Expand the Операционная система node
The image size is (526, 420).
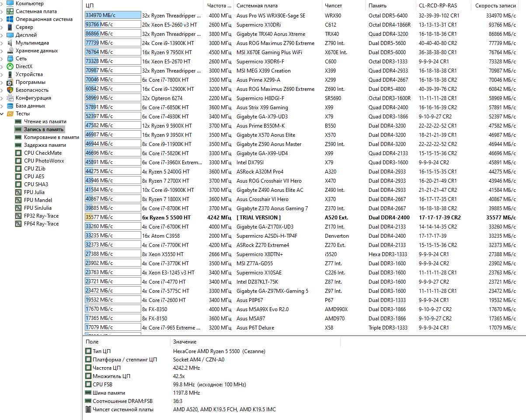click(2, 19)
